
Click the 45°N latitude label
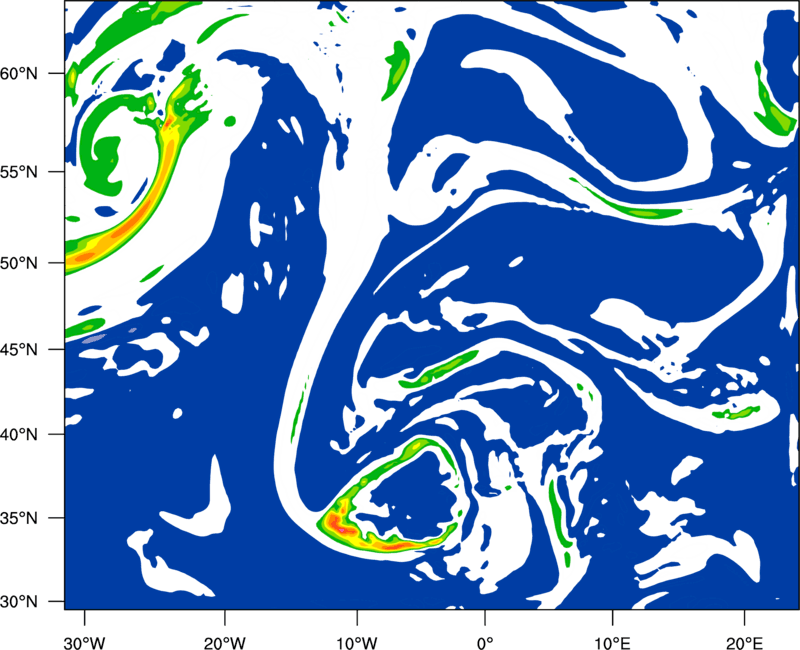(x=19, y=349)
